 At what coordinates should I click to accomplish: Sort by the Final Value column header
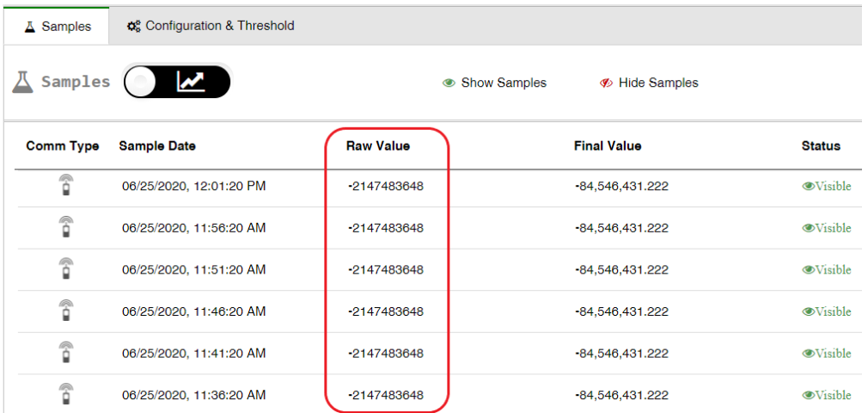point(608,145)
